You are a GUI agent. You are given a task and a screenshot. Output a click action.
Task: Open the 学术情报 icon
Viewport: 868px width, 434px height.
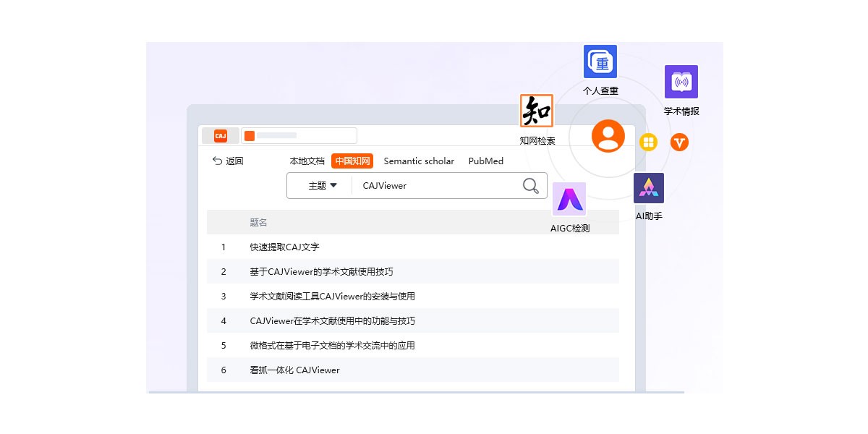[681, 82]
